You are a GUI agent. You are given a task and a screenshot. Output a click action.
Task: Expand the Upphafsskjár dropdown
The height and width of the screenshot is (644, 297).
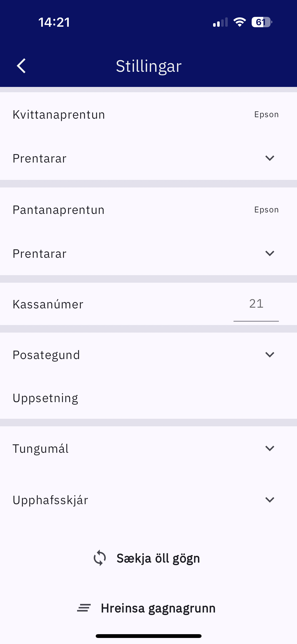pos(270,500)
